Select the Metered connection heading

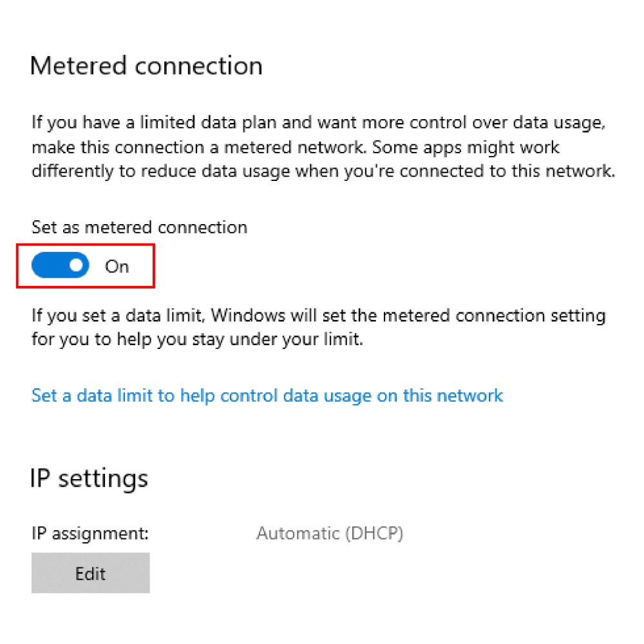pyautogui.click(x=146, y=66)
